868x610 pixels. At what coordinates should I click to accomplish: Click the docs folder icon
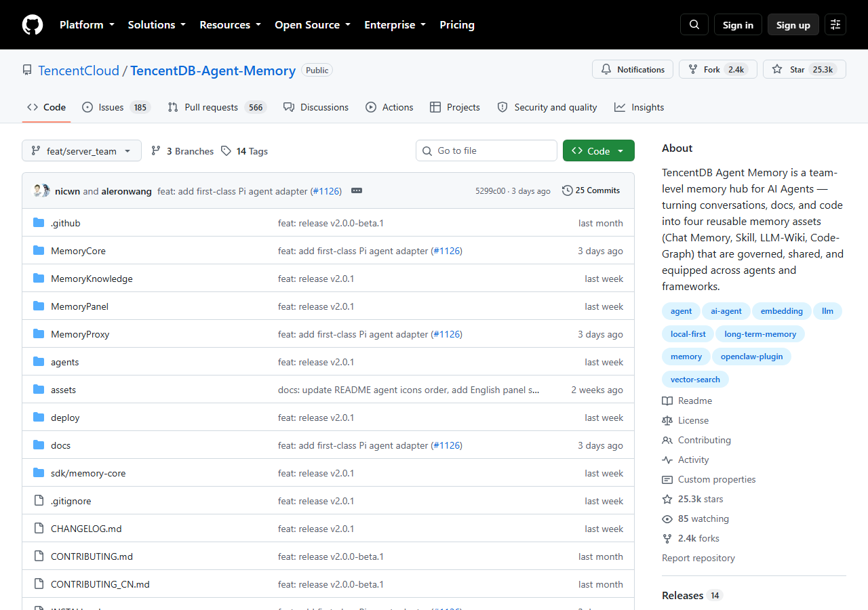click(39, 445)
